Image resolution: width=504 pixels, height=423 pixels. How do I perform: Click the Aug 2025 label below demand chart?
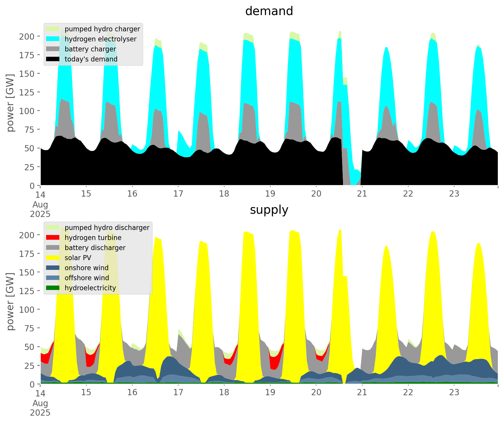point(40,209)
